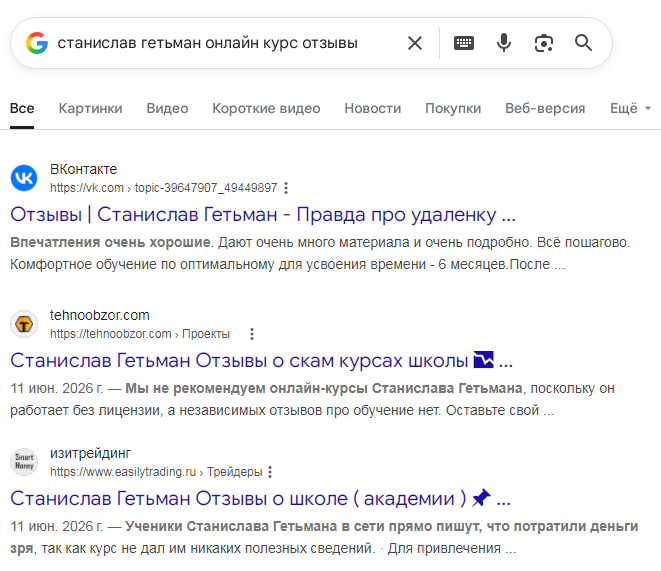Start voice search with microphone icon
The image size is (661, 571).
coord(504,43)
